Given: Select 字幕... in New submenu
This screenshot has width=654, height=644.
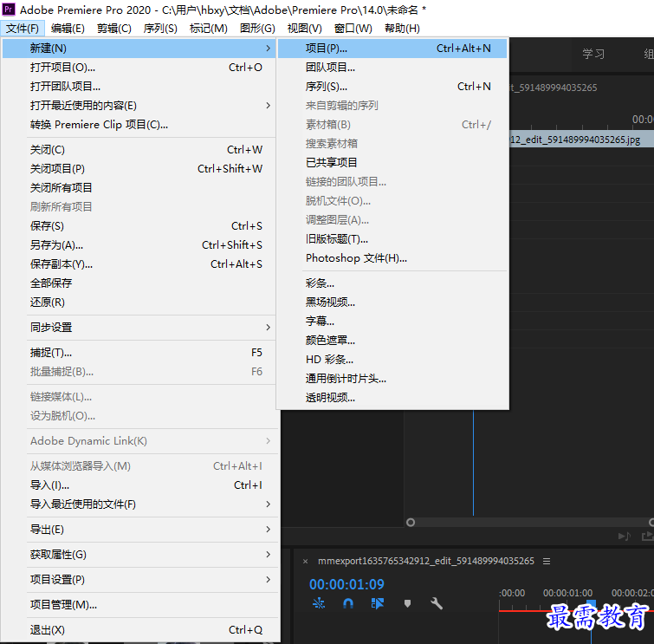Looking at the screenshot, I should (x=392, y=322).
